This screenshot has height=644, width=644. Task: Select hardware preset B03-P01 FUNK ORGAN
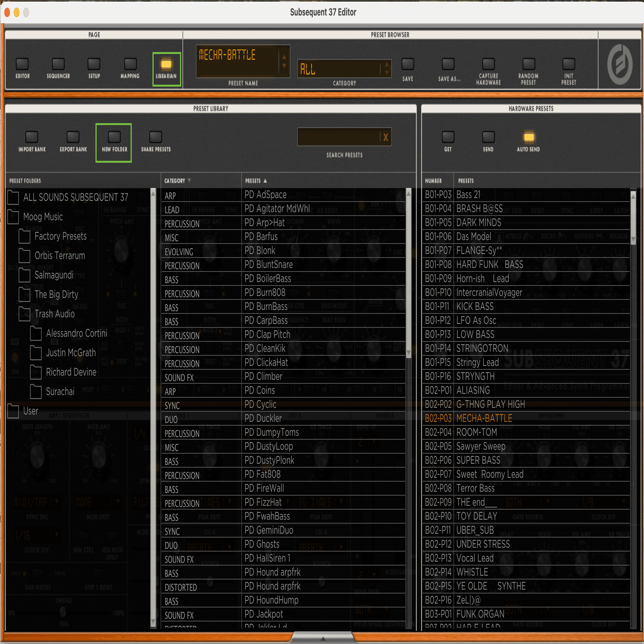526,614
